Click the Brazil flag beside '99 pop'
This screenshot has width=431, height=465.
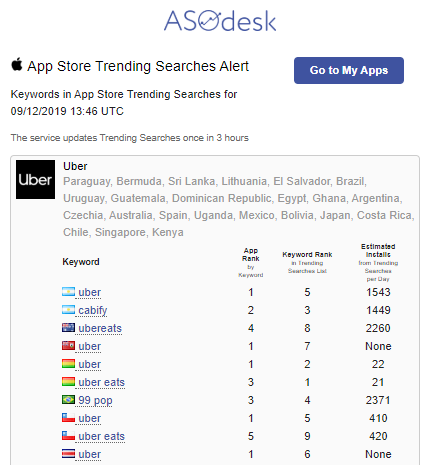[68, 399]
